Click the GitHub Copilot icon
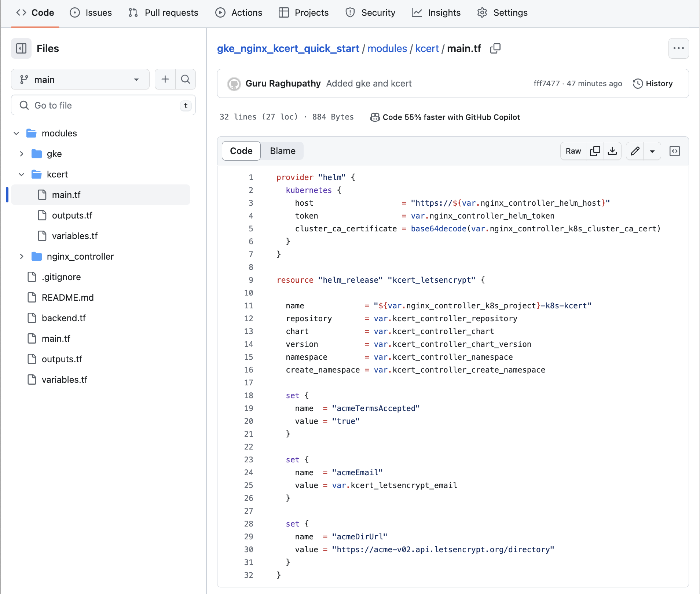700x594 pixels. coord(374,117)
